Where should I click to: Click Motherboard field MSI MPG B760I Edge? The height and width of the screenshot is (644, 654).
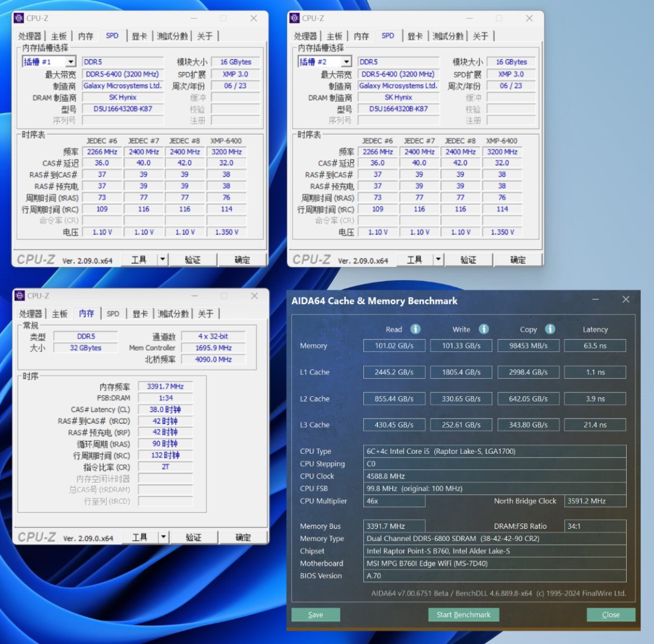495,563
